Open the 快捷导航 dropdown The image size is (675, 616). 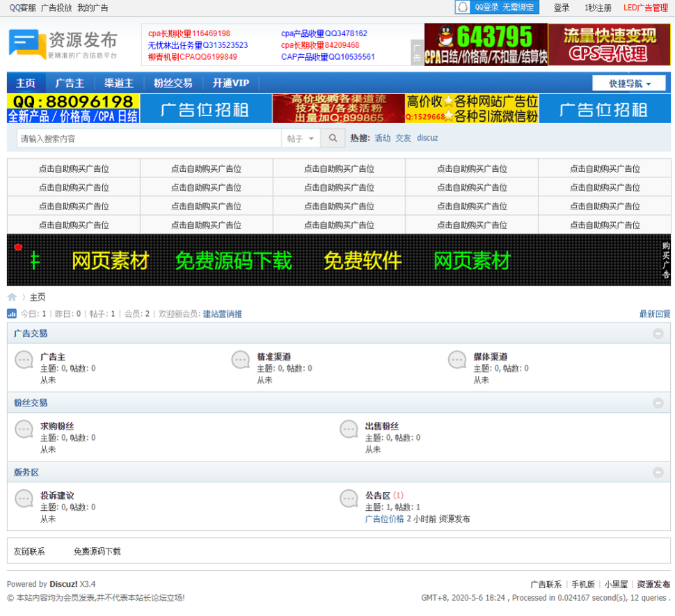[630, 84]
